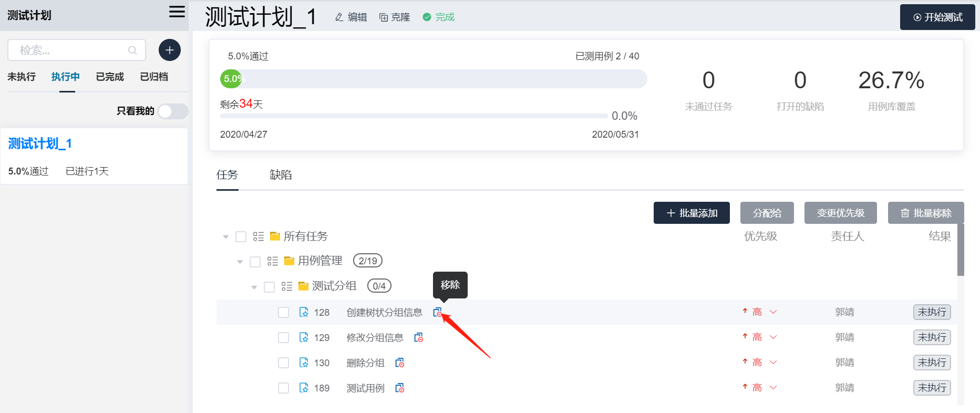Check the box for task 128
This screenshot has height=413, width=980.
(283, 312)
